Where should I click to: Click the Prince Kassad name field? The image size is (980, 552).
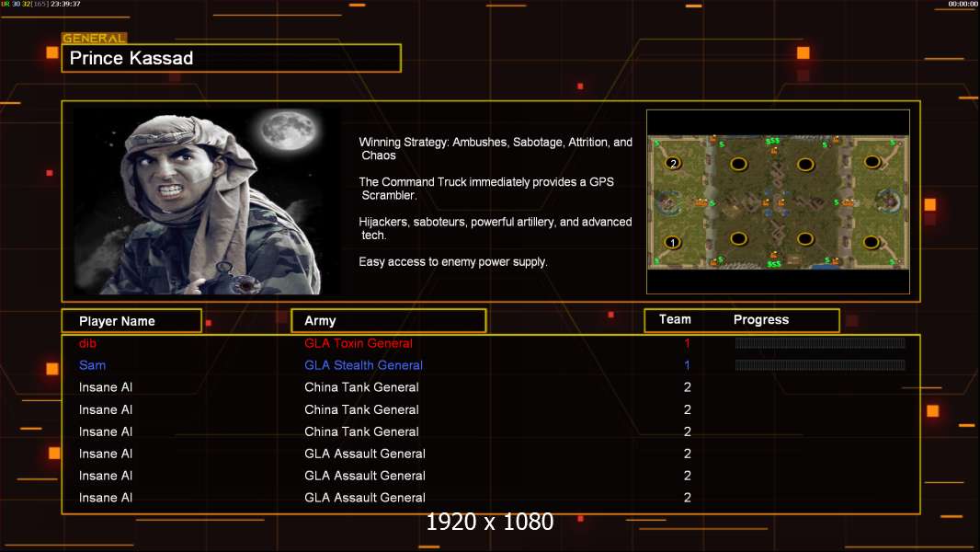[232, 58]
